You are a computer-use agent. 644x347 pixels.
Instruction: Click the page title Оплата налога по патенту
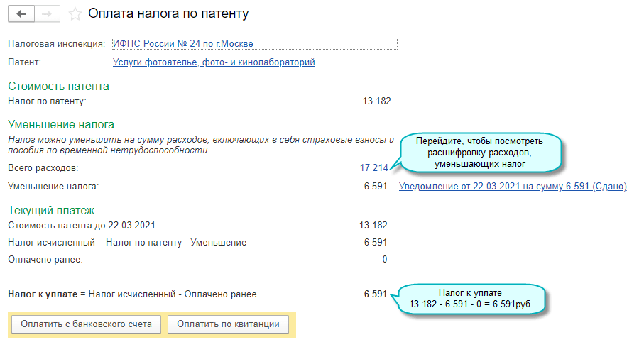(168, 13)
